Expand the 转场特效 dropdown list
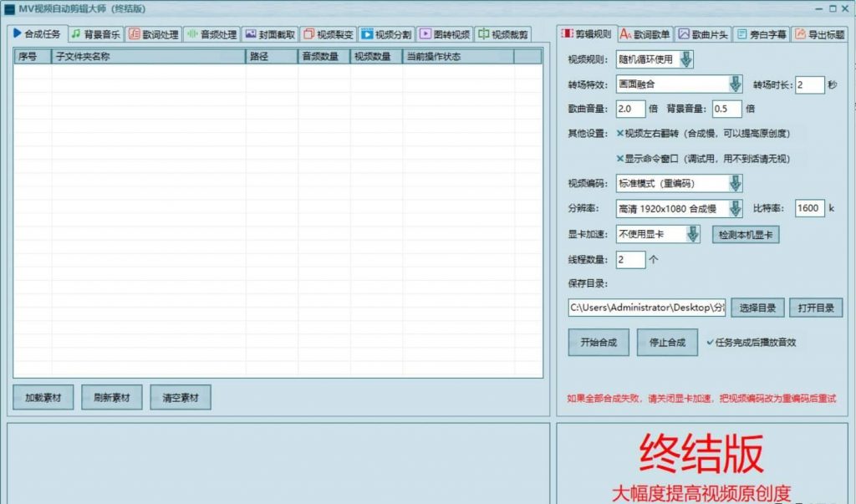The height and width of the screenshot is (504, 856). pyautogui.click(x=736, y=84)
